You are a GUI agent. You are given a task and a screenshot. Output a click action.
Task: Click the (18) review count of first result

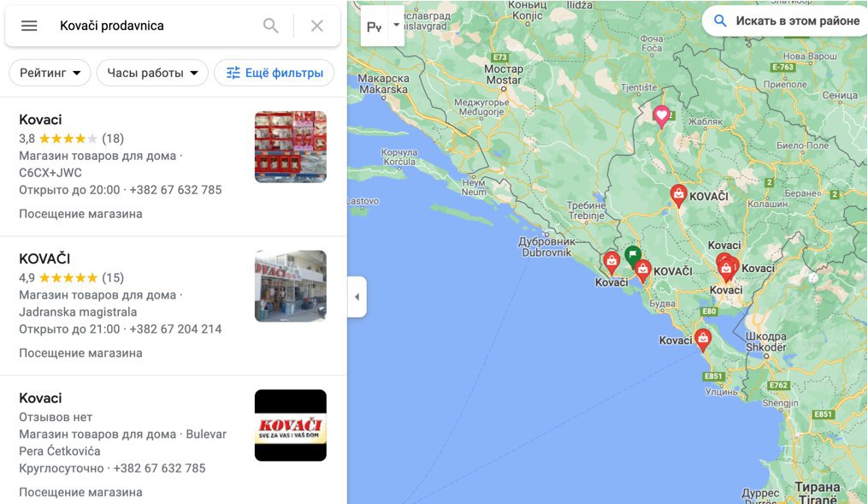113,139
